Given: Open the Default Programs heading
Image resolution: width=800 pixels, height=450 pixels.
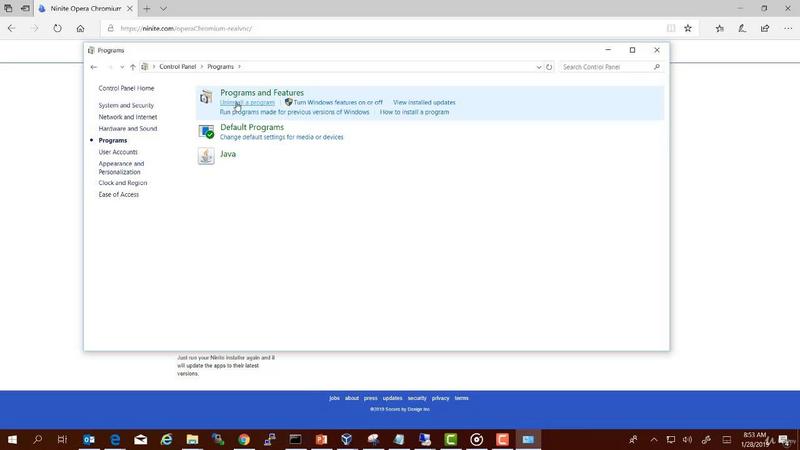Looking at the screenshot, I should pyautogui.click(x=252, y=127).
